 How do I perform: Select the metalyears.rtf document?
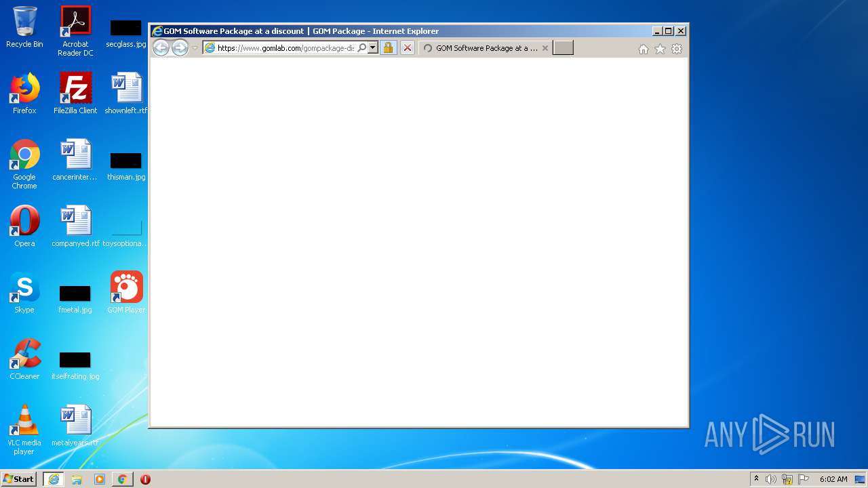pos(75,426)
